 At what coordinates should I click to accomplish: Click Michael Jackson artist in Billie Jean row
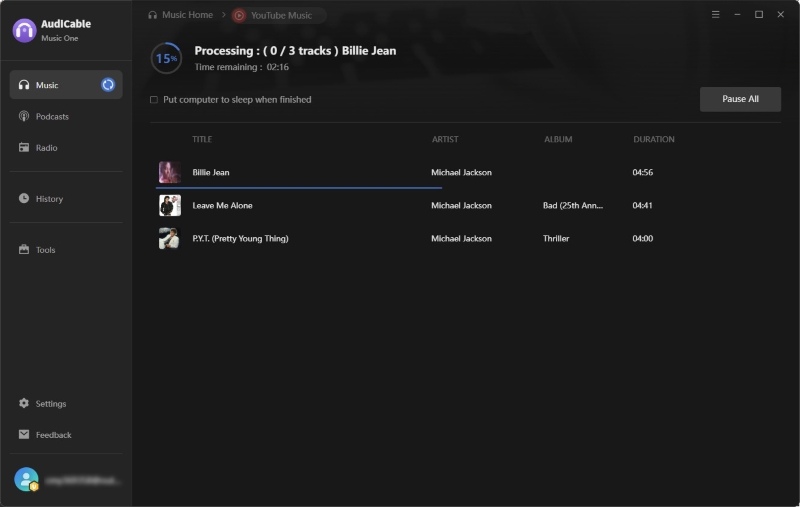point(461,172)
